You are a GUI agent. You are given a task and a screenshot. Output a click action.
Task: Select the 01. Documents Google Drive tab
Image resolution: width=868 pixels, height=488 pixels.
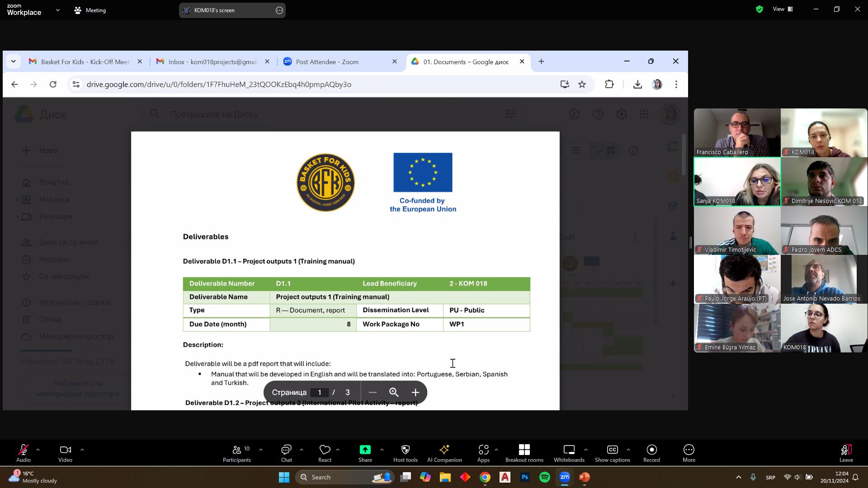coord(467,62)
